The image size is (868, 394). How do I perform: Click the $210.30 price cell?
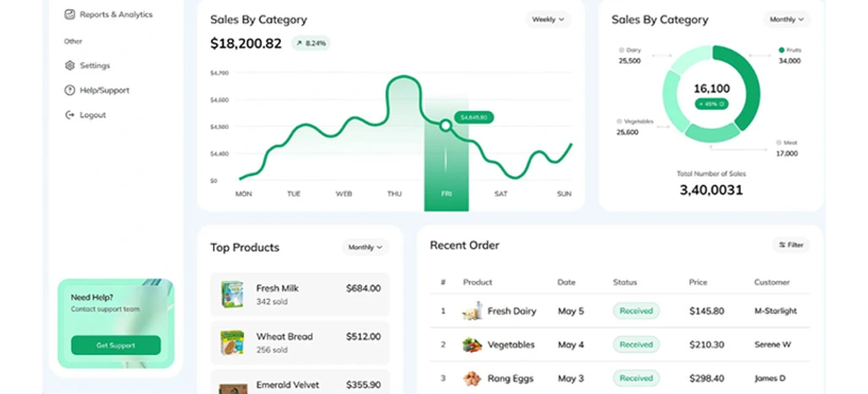tap(706, 345)
